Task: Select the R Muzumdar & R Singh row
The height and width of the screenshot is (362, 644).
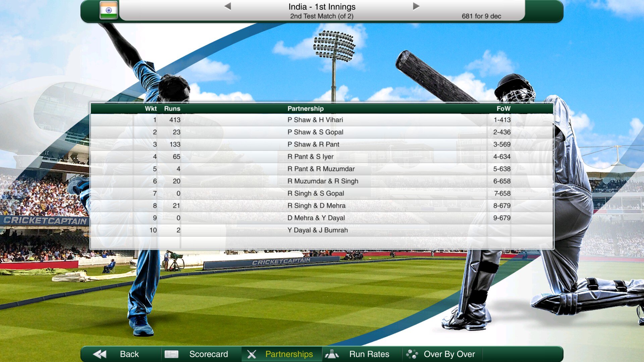Action: 322,181
